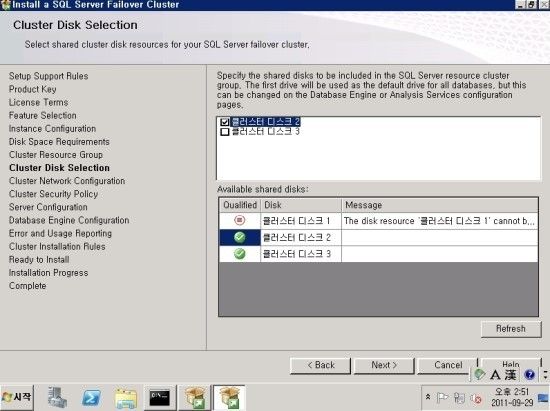This screenshot has width=550, height=411.
Task: Select the Ready to Install step
Action: (x=39, y=260)
